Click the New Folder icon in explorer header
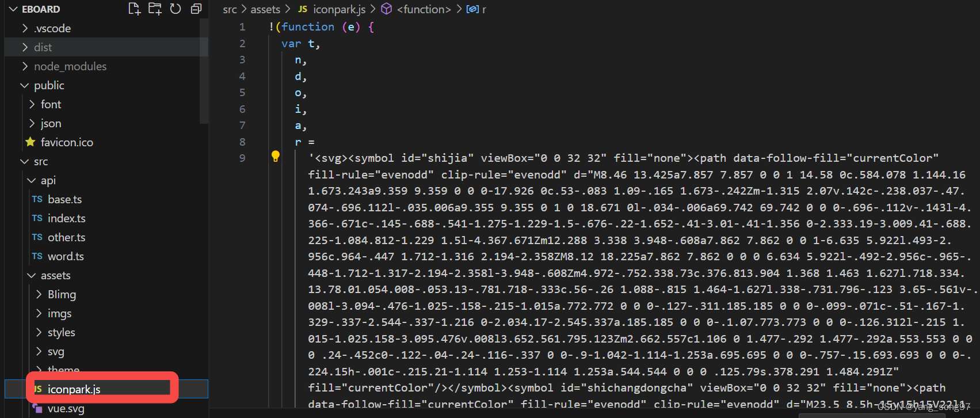 click(x=155, y=9)
